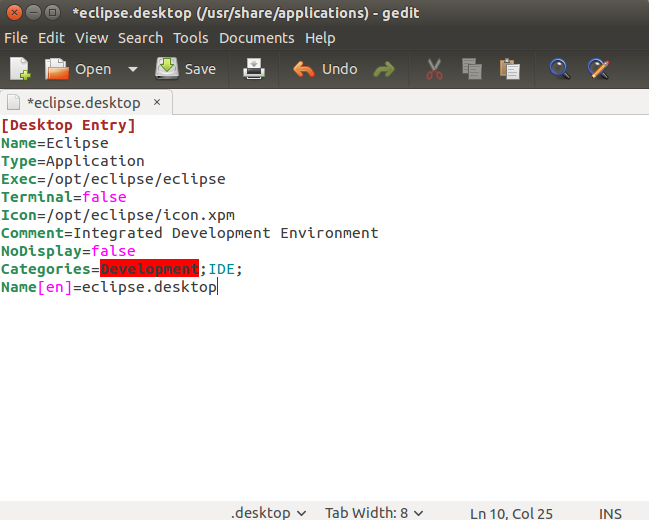Click the Terminal=false line
651x520 pixels.
[64, 197]
